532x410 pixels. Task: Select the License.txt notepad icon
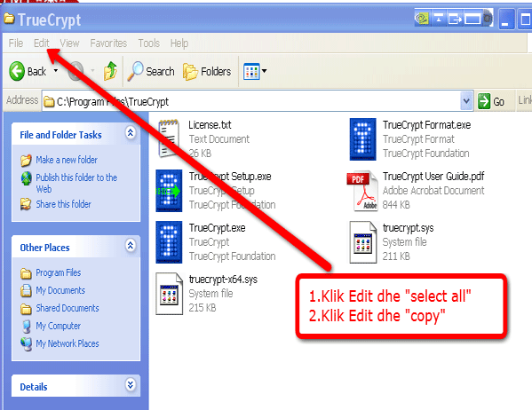[x=169, y=138]
